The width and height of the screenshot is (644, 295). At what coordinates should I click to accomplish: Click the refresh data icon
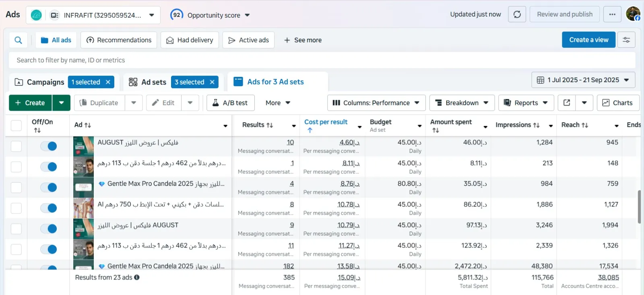517,14
